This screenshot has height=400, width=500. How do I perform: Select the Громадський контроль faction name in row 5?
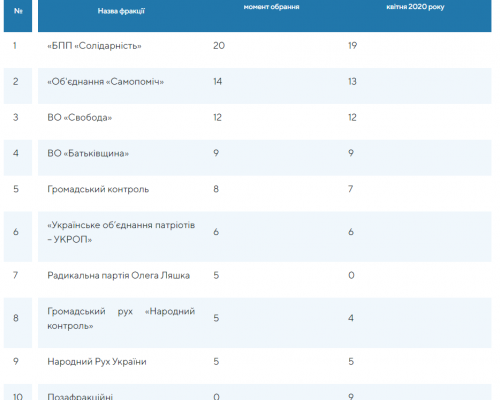pos(98,189)
